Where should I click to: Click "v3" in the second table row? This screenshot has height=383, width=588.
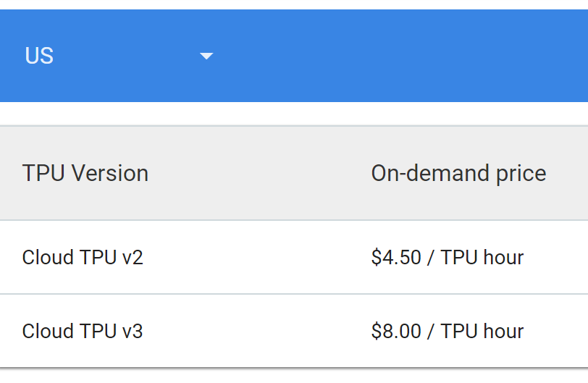(133, 332)
